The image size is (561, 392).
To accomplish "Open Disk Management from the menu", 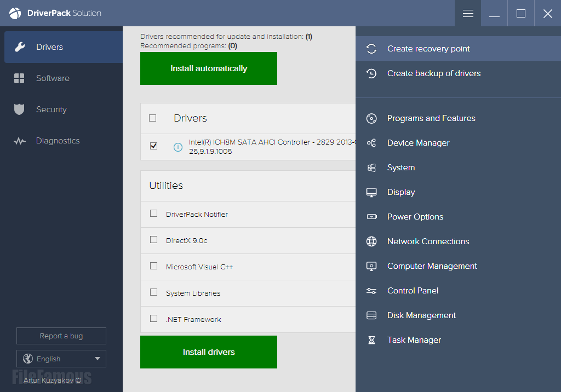I will coord(459,315).
